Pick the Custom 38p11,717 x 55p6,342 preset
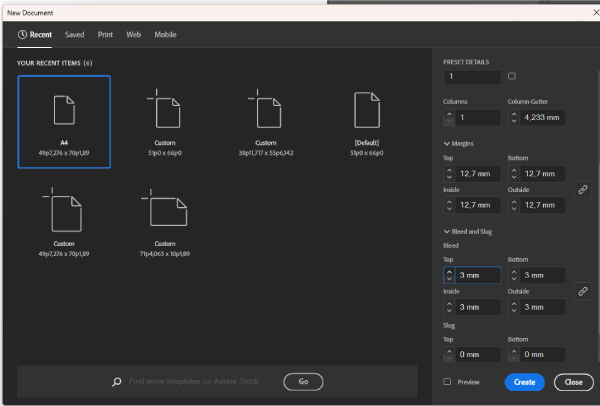Screen dimensions: 600x406 [266, 109]
